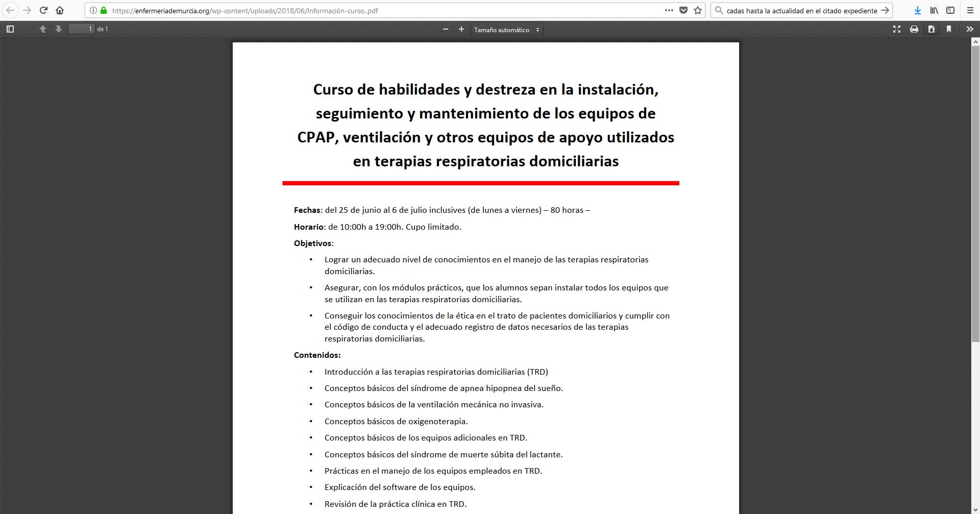Open page actions three-dot menu
Image resolution: width=980 pixels, height=514 pixels.
click(x=669, y=10)
